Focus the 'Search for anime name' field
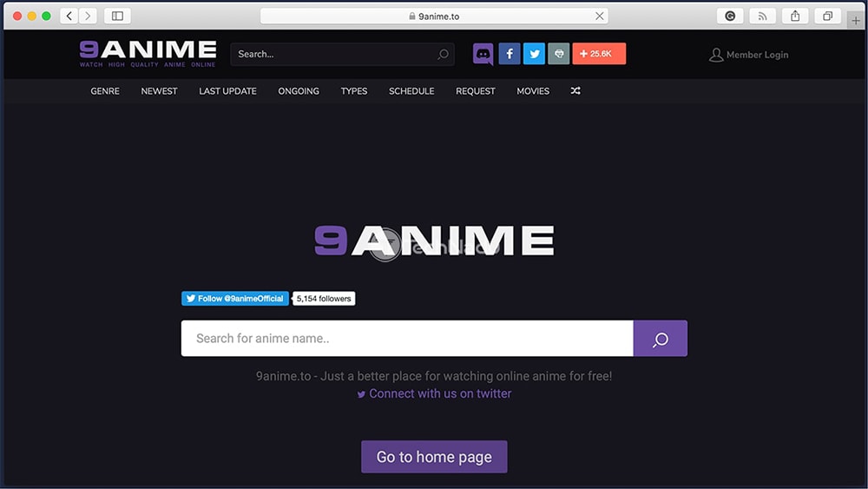 pyautogui.click(x=407, y=339)
